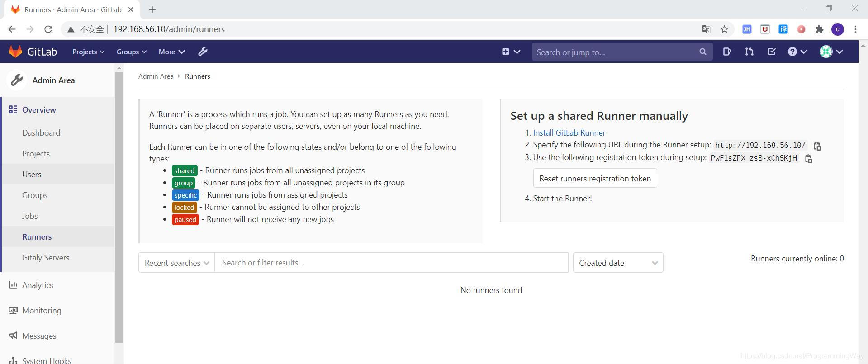Open the Admin Area wrench icon in navbar
The height and width of the screenshot is (364, 868).
(x=203, y=52)
